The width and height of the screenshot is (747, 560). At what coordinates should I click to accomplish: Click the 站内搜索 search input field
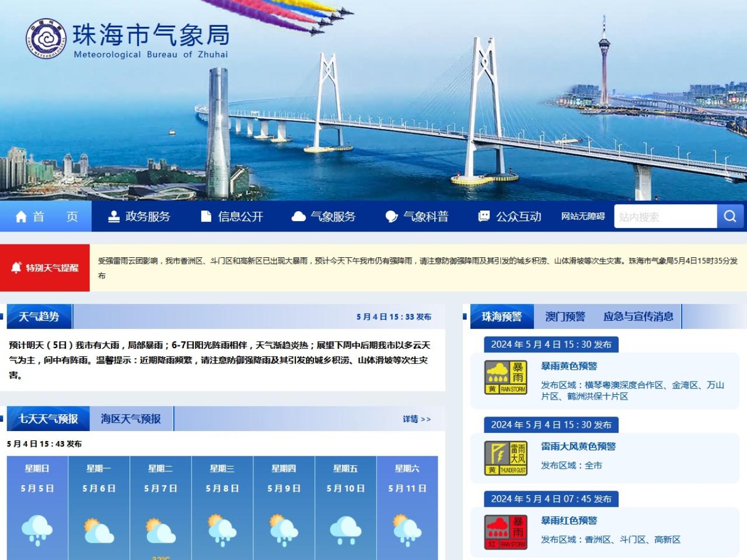click(665, 217)
